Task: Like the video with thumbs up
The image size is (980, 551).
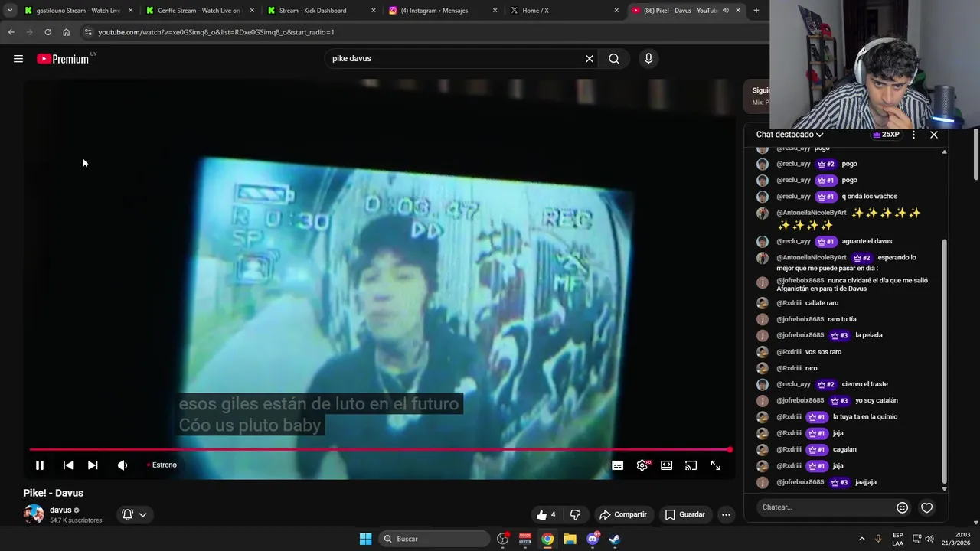Action: pos(546,514)
